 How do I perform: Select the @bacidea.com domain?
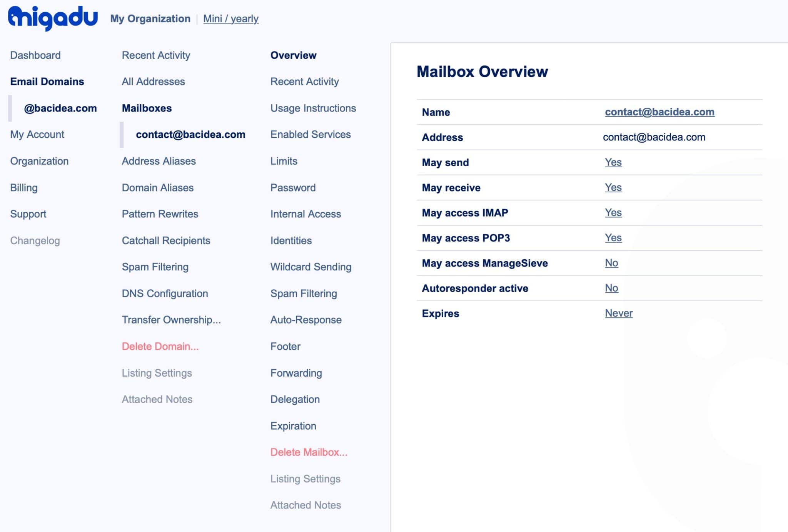(x=60, y=108)
